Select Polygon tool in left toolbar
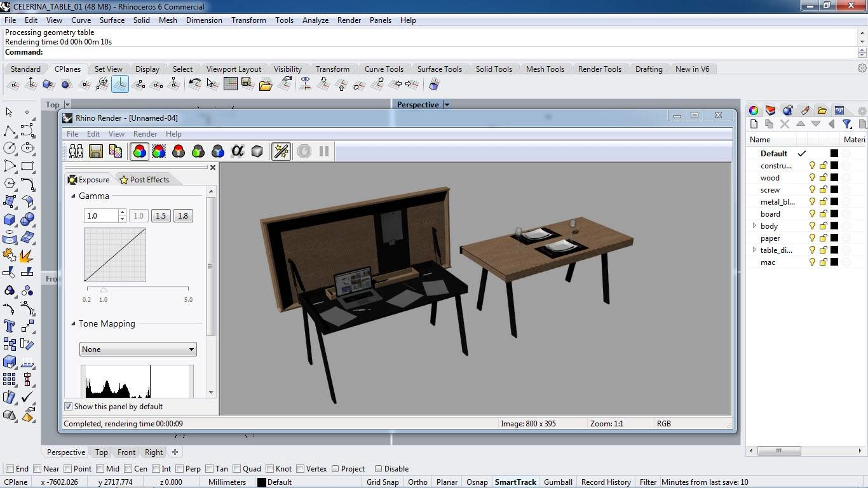This screenshot has height=488, width=868. (10, 184)
